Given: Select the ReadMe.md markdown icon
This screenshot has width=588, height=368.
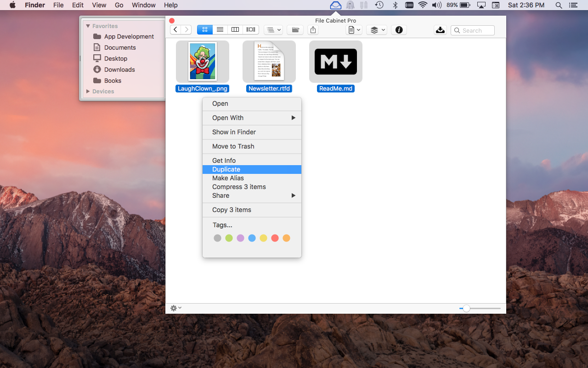Looking at the screenshot, I should tap(336, 61).
